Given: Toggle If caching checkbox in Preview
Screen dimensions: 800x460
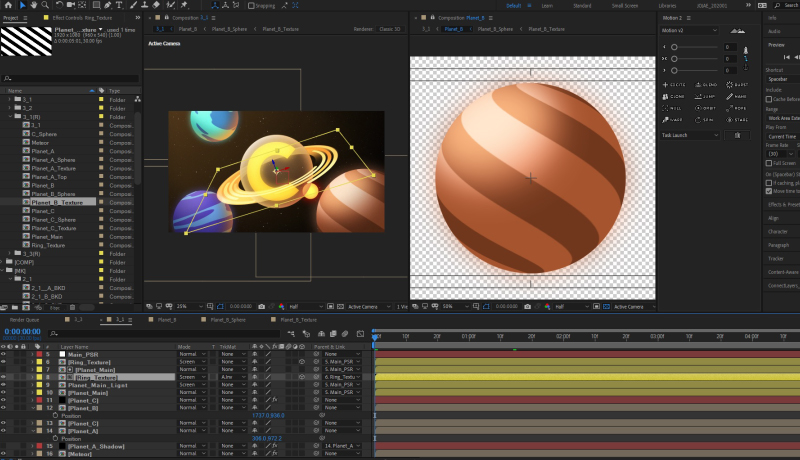Looking at the screenshot, I should [x=769, y=183].
